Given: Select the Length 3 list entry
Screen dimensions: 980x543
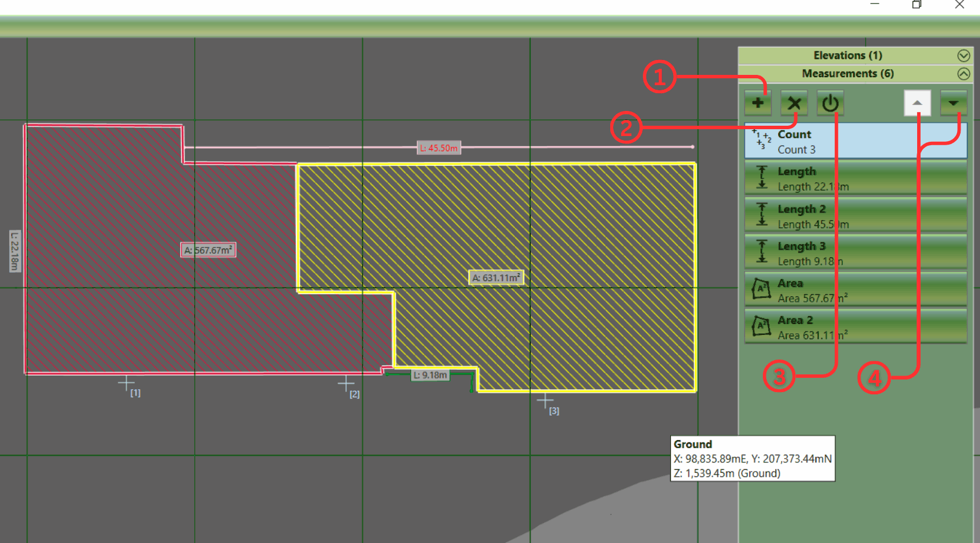Looking at the screenshot, I should tap(855, 253).
